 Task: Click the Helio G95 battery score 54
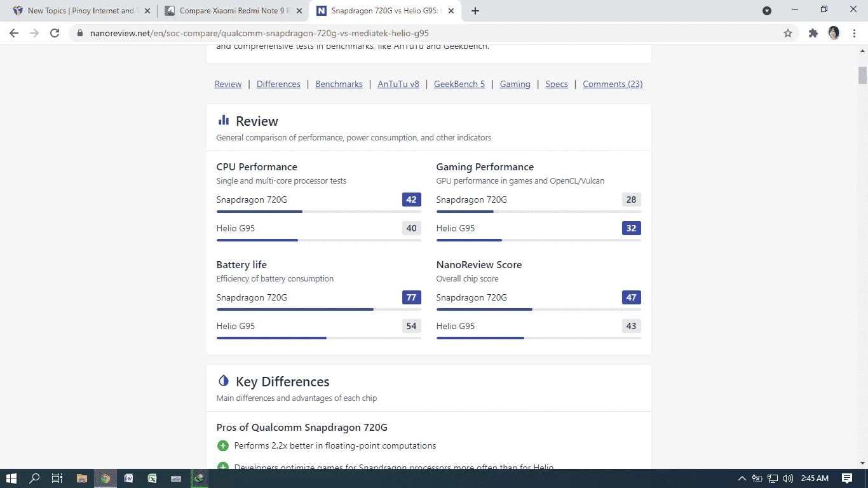(412, 326)
